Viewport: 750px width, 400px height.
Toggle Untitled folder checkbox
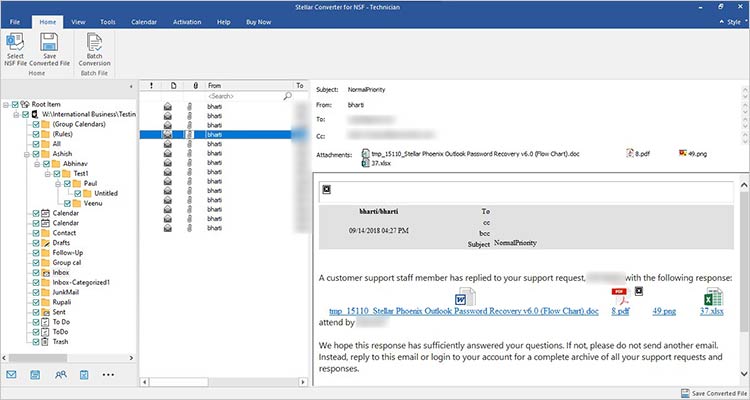click(x=77, y=193)
